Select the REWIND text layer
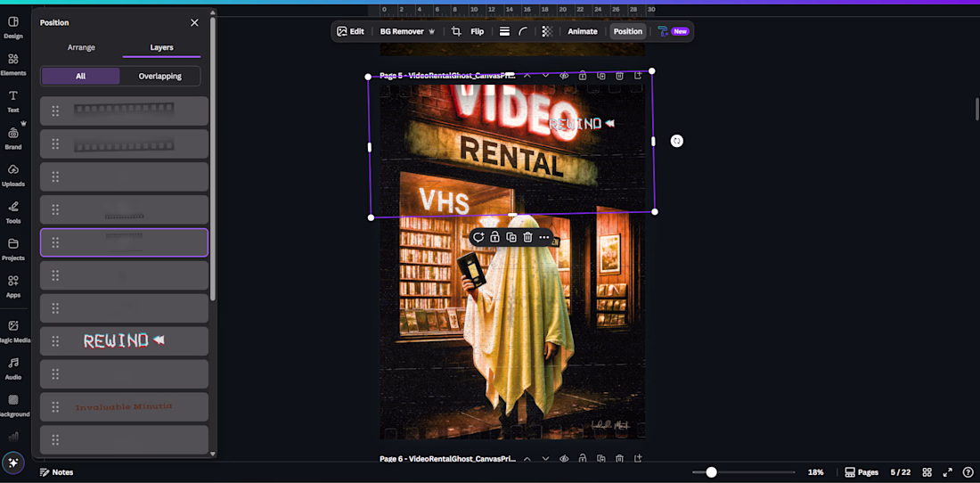980x483 pixels. pos(125,340)
